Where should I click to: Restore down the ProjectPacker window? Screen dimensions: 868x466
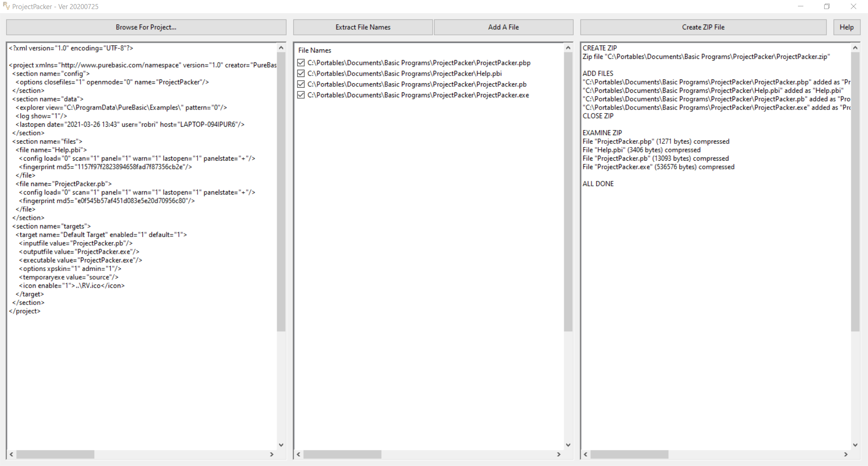point(827,6)
